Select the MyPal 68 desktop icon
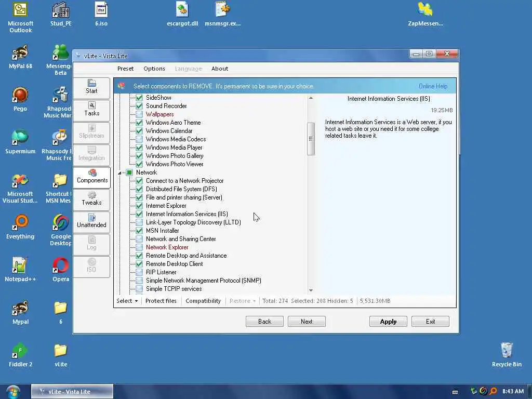This screenshot has height=399, width=532. pyautogui.click(x=20, y=57)
